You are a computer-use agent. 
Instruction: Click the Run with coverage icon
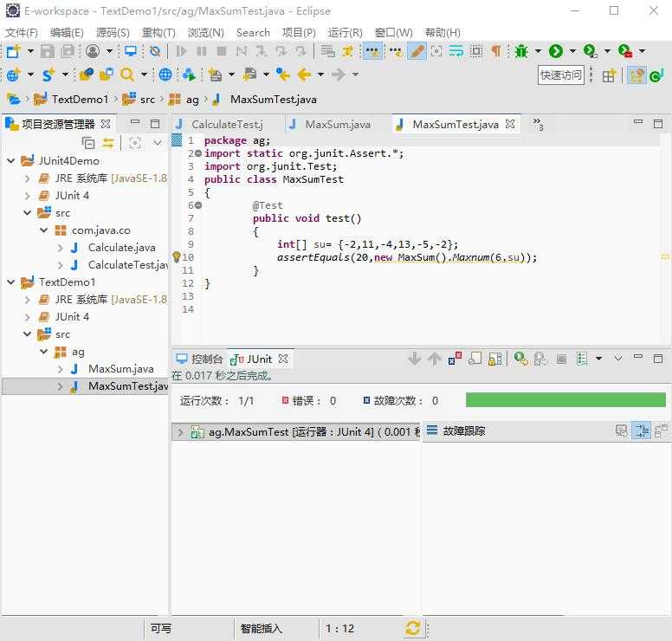[590, 51]
